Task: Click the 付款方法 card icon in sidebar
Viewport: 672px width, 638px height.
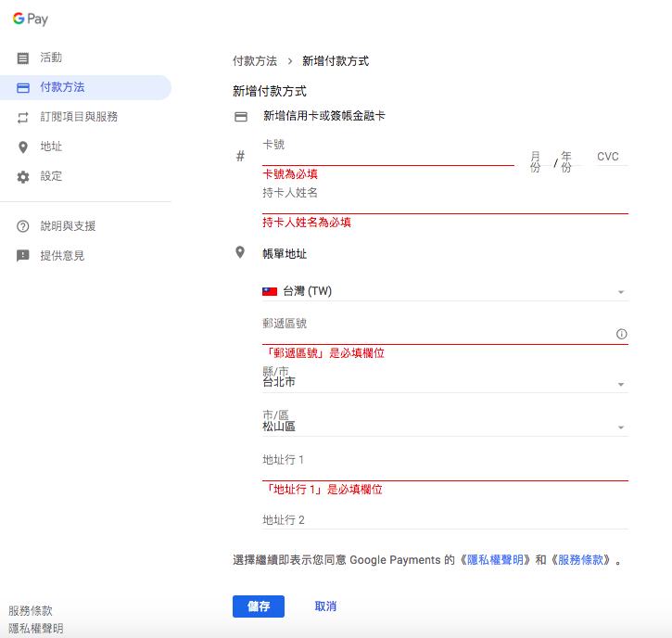Action: coord(23,87)
